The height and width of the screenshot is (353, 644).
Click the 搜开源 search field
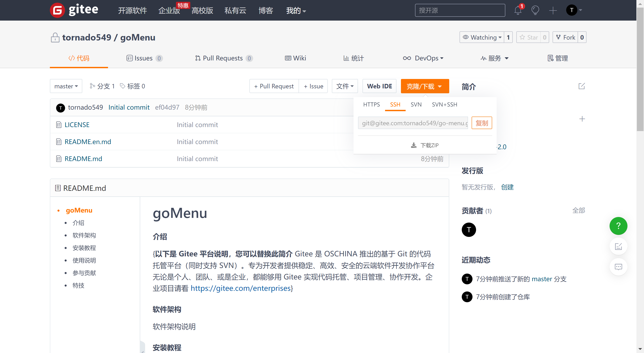point(460,10)
